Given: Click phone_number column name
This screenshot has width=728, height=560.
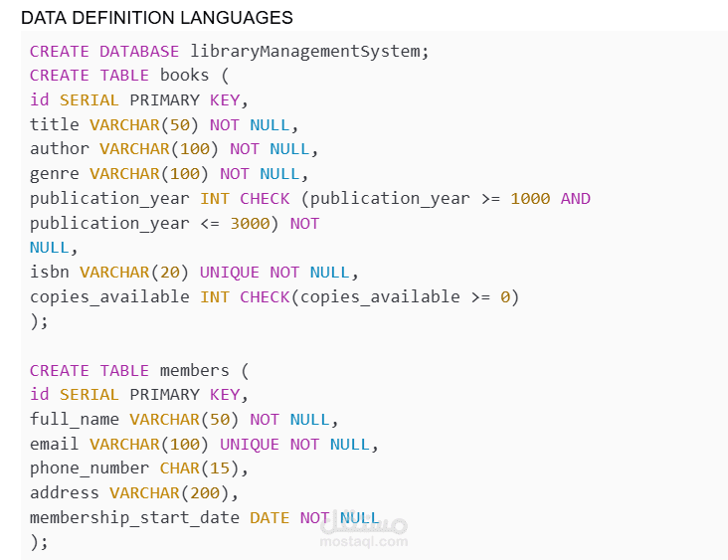Looking at the screenshot, I should point(90,468).
